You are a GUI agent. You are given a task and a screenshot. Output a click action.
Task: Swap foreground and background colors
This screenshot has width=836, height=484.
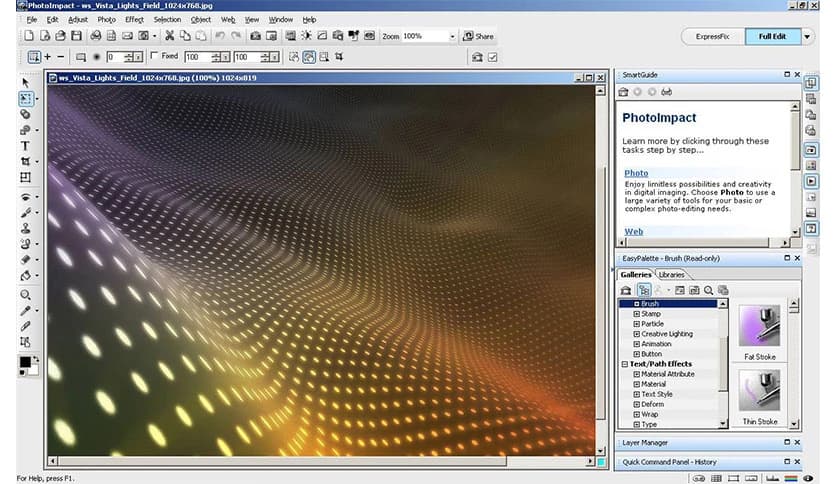[36, 359]
